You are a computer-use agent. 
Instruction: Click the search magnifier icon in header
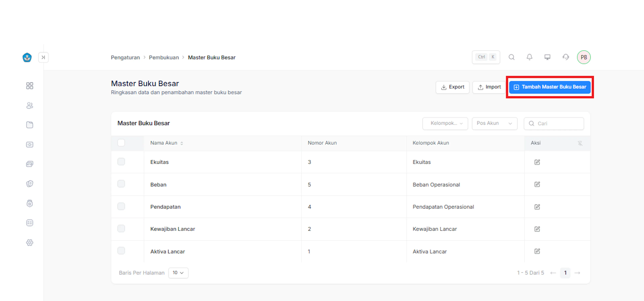(x=512, y=57)
